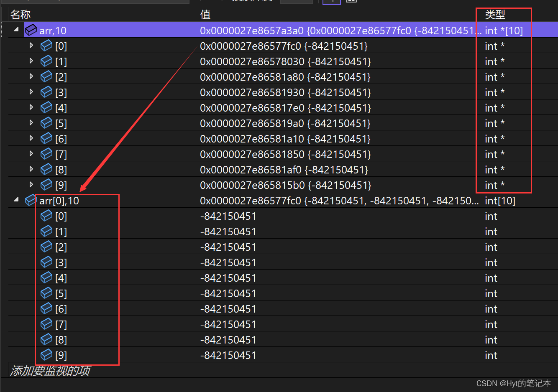Click cube icon of pointer element [5] in arr,10
The height and width of the screenshot is (392, 558).
pos(46,122)
